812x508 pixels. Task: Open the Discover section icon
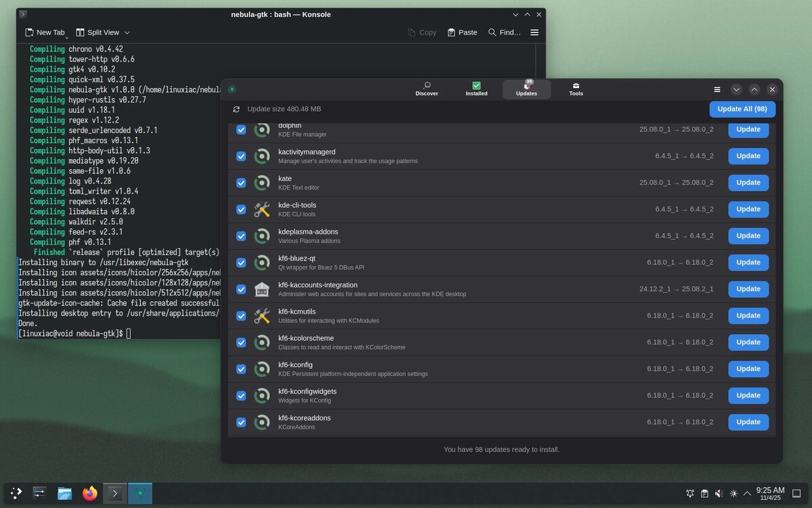click(x=426, y=89)
